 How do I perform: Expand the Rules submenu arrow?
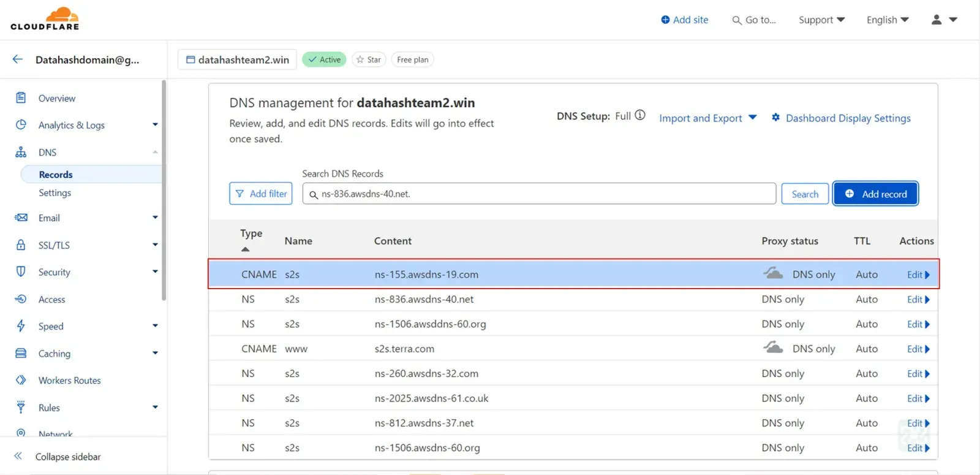pos(155,407)
